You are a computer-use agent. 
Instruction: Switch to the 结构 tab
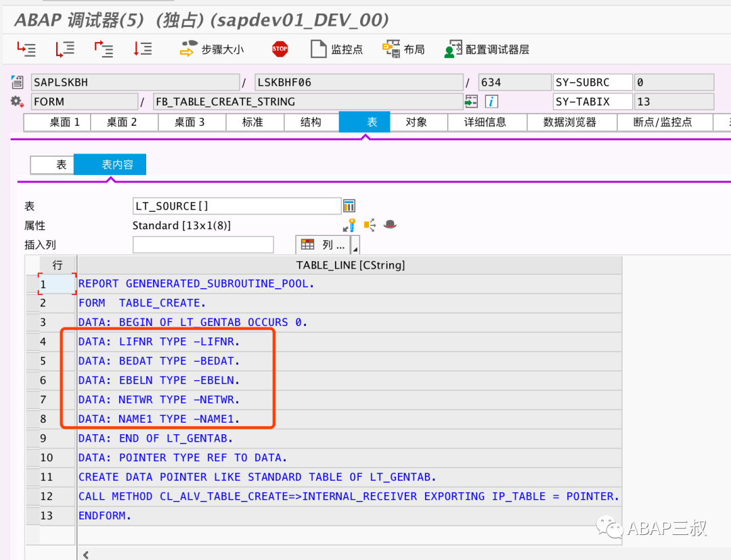click(x=311, y=122)
